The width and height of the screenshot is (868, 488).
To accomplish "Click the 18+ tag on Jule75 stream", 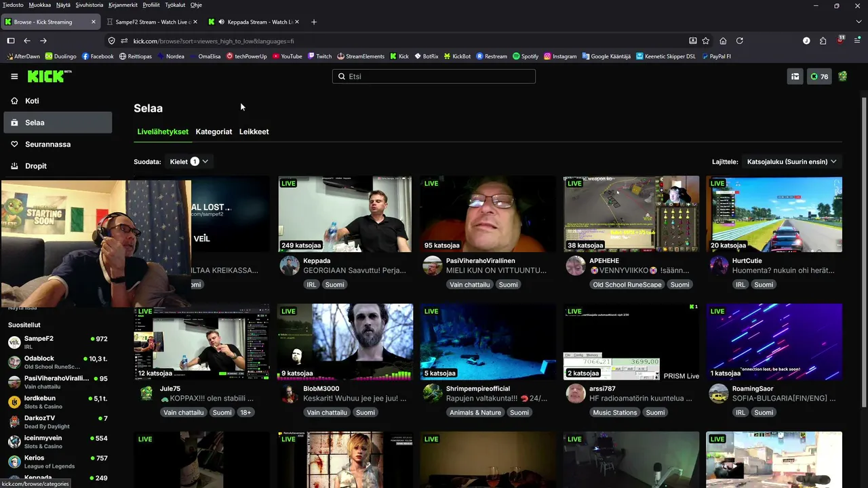I will pyautogui.click(x=245, y=412).
